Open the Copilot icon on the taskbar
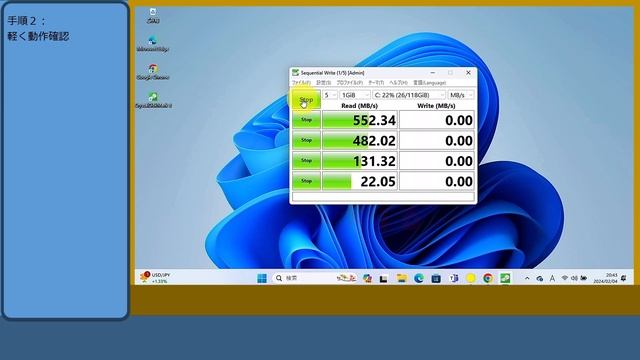The image size is (640, 360). click(x=367, y=278)
